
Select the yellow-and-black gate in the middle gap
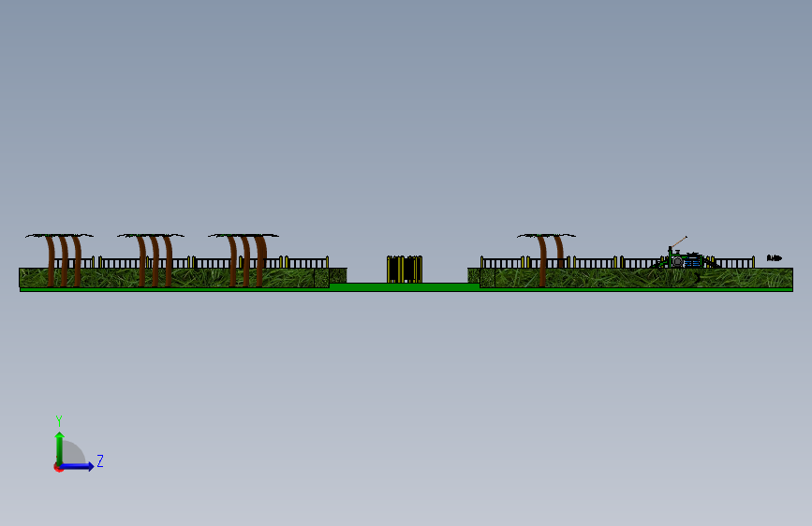(x=405, y=270)
